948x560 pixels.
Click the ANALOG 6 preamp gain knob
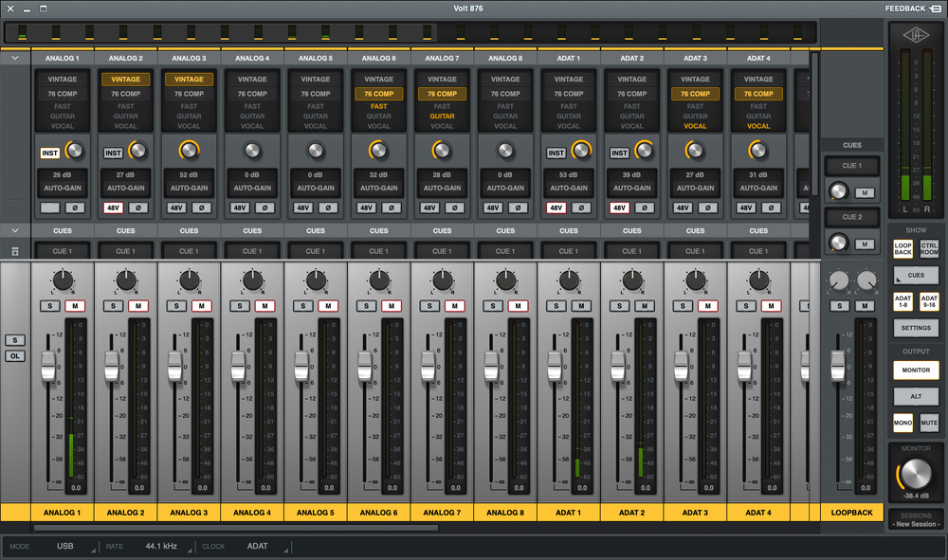(x=379, y=151)
